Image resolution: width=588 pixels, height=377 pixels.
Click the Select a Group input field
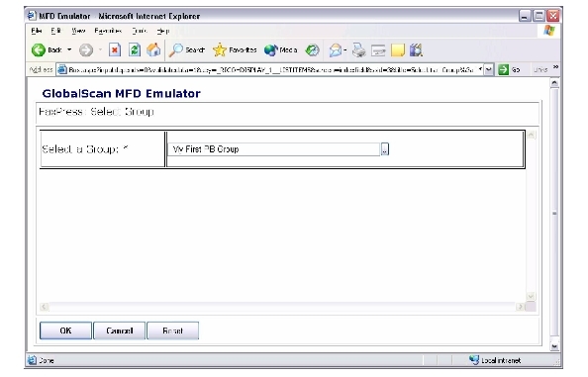(273, 149)
